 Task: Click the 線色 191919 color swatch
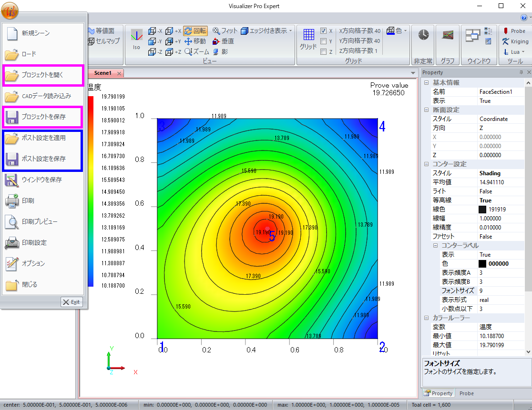point(482,210)
